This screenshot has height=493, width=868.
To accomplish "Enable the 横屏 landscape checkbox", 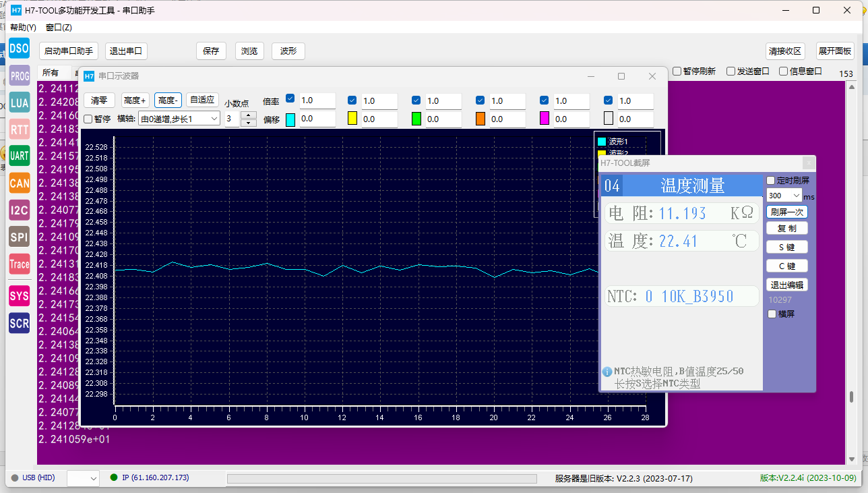I will [772, 314].
